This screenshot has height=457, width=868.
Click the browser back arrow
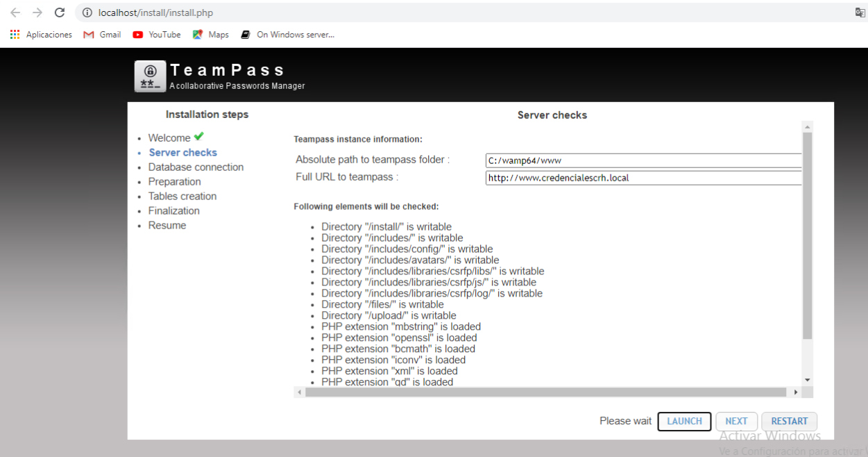(15, 12)
